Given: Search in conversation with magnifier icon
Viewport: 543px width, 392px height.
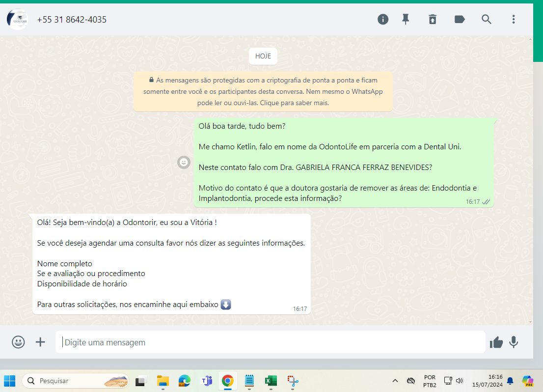Looking at the screenshot, I should (x=487, y=20).
